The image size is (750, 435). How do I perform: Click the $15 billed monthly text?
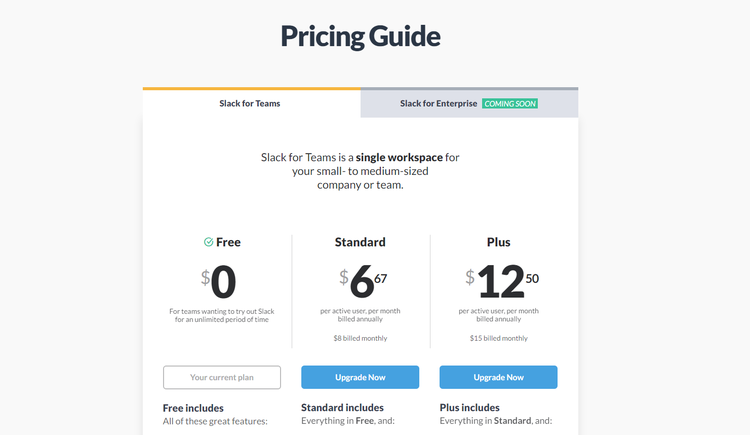[x=498, y=338]
